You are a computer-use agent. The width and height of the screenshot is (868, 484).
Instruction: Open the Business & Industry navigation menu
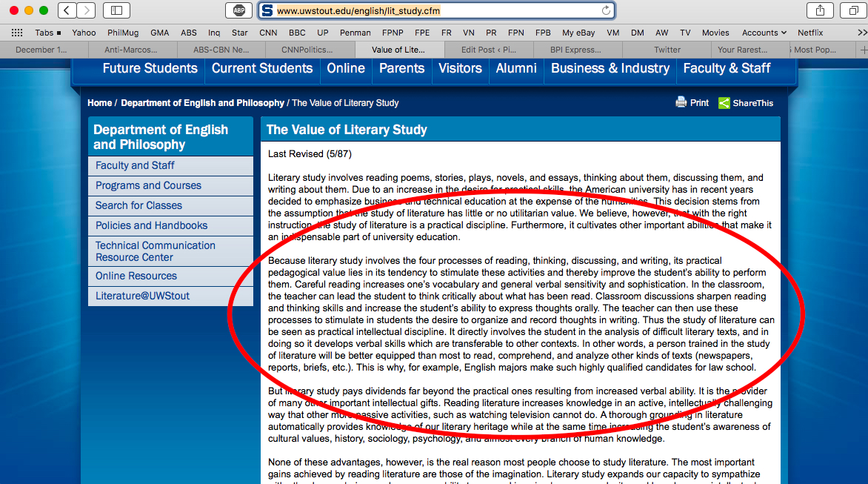(610, 68)
